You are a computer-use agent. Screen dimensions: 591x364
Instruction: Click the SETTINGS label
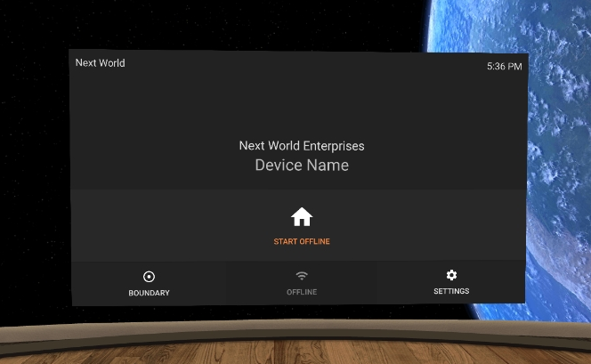click(x=451, y=291)
